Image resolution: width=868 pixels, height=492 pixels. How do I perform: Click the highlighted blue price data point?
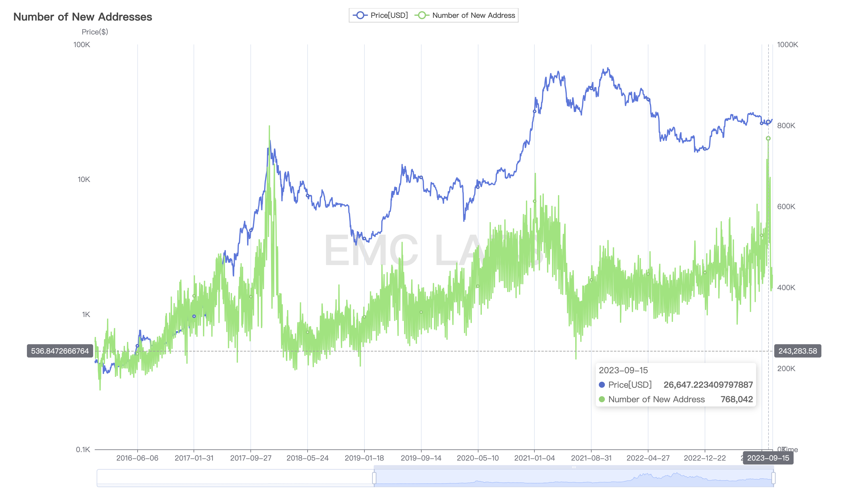pos(768,122)
